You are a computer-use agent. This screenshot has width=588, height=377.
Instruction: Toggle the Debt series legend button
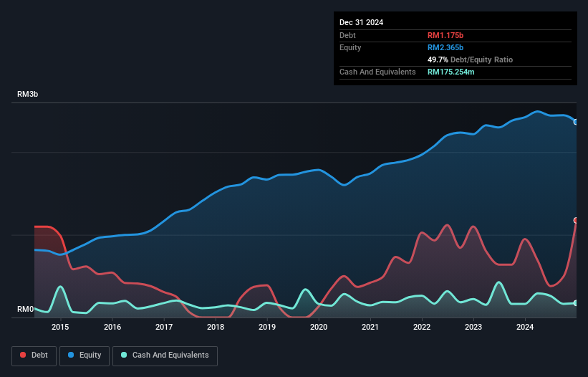[x=34, y=355]
